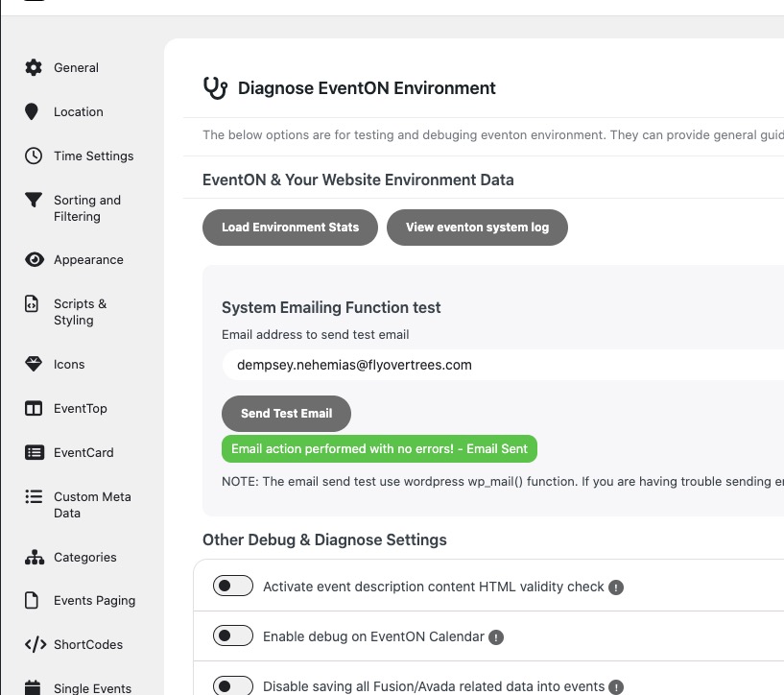Click the Location pin icon
784x695 pixels.
(33, 111)
